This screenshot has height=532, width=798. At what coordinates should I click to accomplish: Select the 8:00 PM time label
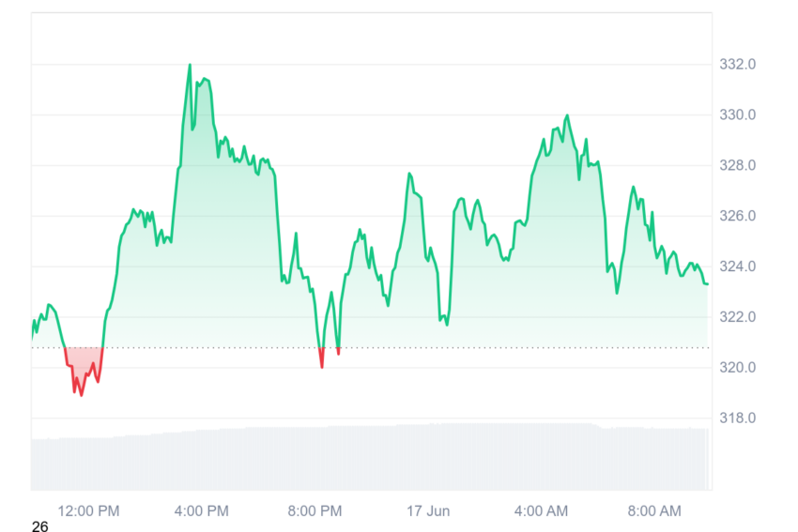click(x=315, y=511)
